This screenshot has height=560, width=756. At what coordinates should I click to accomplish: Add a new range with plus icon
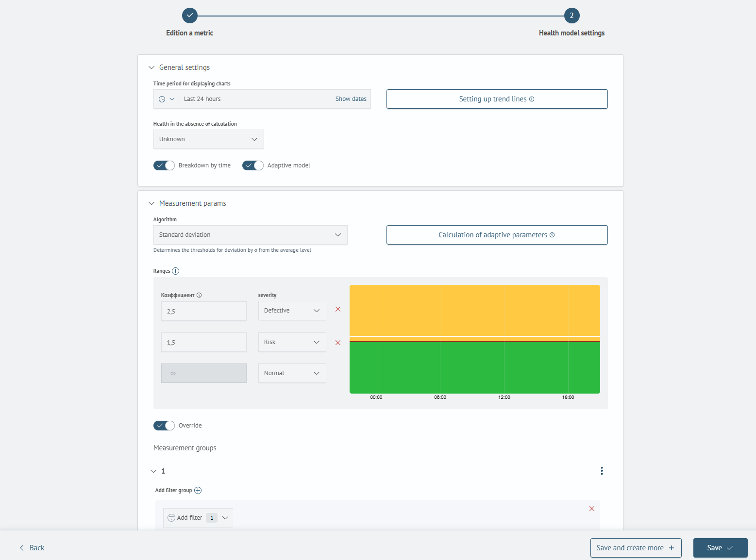click(x=176, y=271)
